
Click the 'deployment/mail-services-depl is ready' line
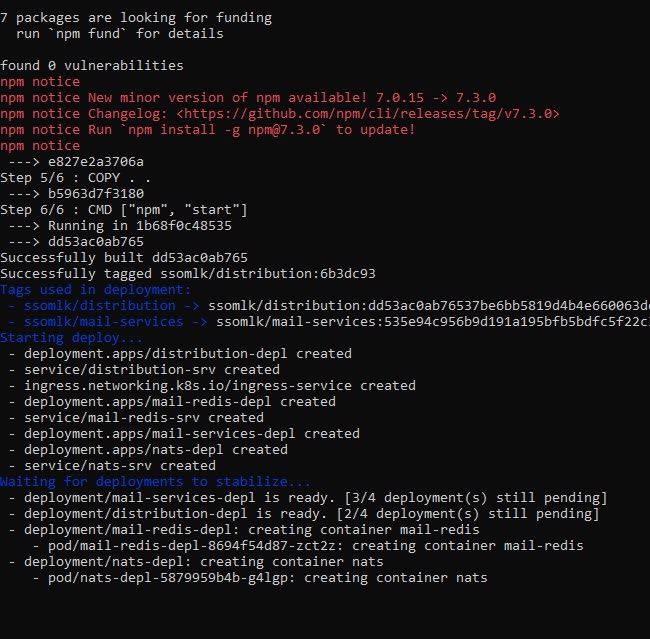pyautogui.click(x=308, y=498)
